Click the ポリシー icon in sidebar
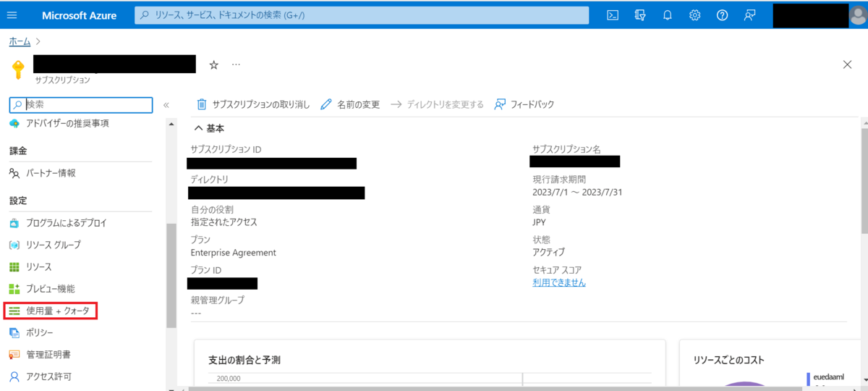 click(x=14, y=332)
